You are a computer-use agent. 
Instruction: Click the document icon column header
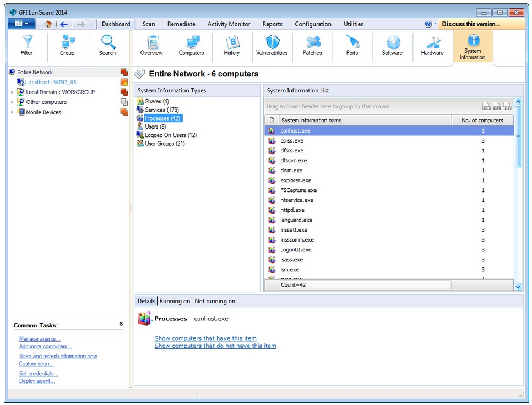point(272,120)
